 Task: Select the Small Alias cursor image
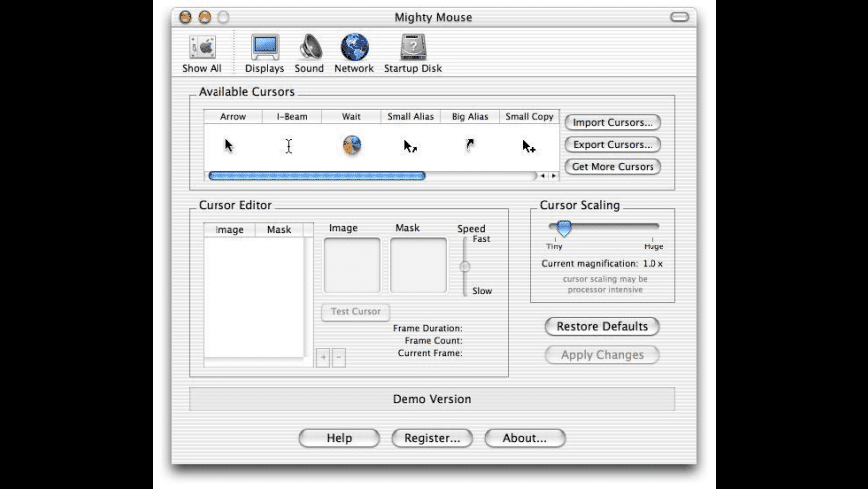[x=410, y=147]
